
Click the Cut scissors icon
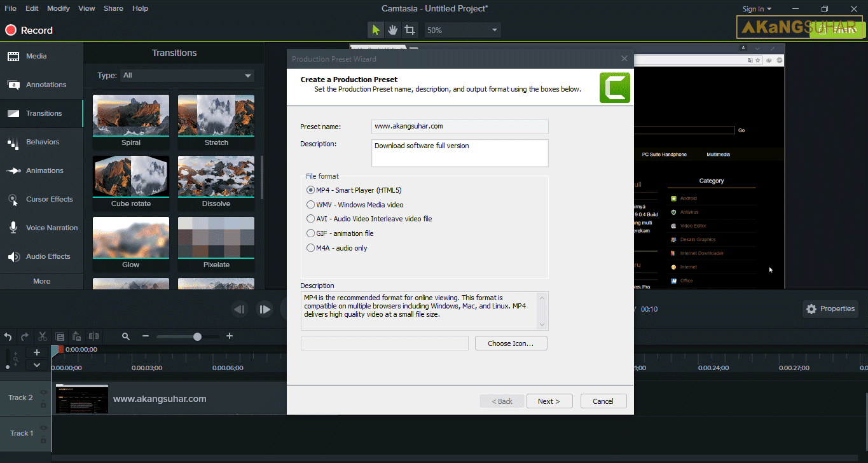tap(43, 336)
